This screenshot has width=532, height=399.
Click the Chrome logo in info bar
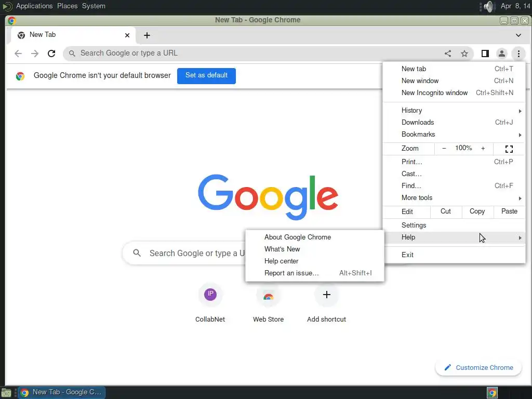(20, 76)
